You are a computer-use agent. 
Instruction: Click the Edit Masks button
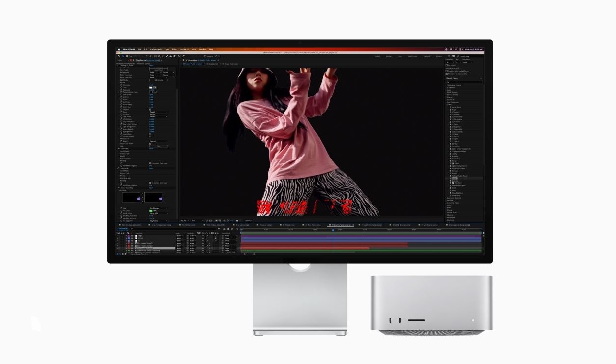pos(159,80)
